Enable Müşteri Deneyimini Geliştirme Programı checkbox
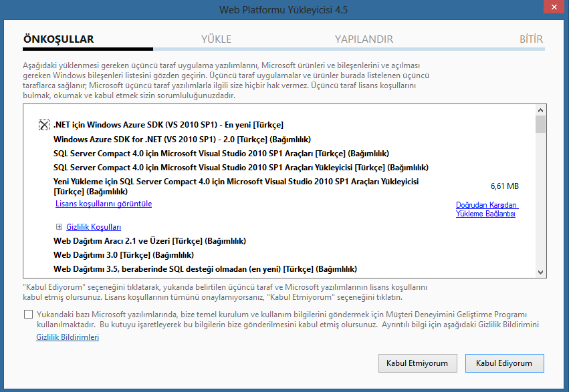Viewport: 569px width, 392px height. [28, 314]
